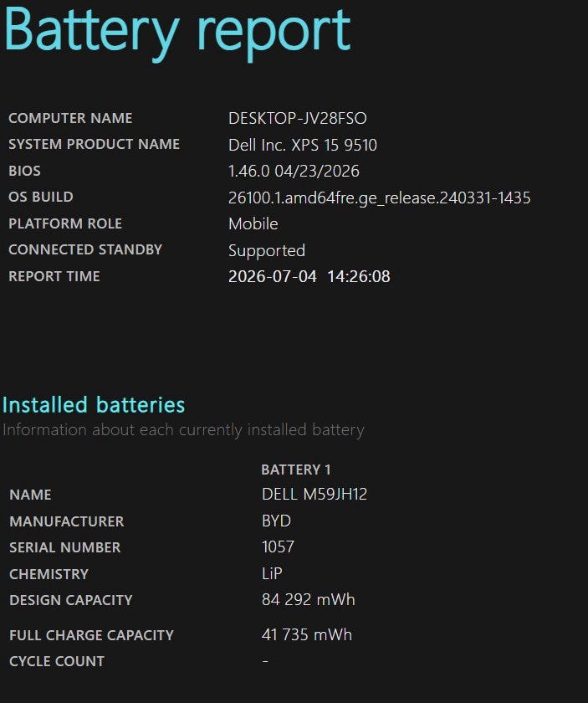Click the 41 735 mWh full charge capacity
Viewport: 588px width, 703px height.
click(307, 634)
